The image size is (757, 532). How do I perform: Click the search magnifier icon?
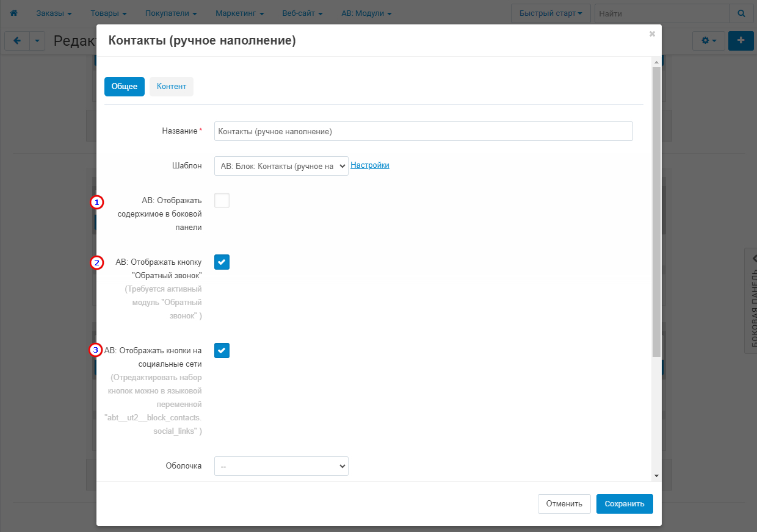pos(741,13)
